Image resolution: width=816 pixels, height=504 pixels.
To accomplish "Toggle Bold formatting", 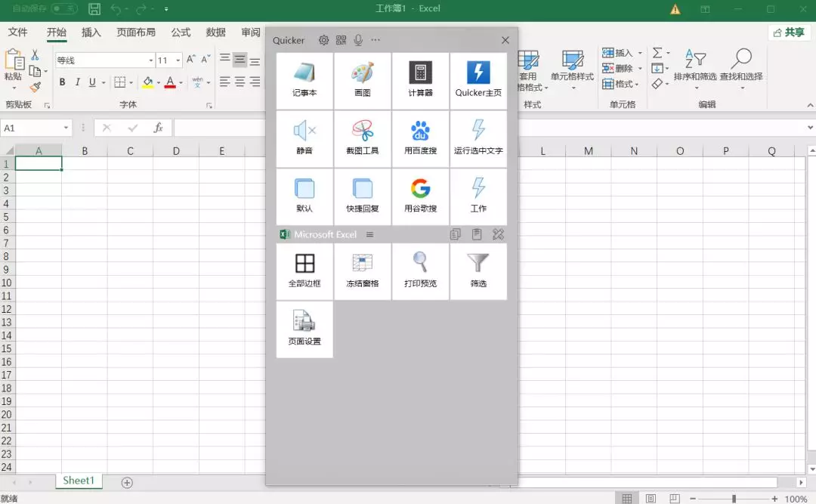I will click(63, 82).
